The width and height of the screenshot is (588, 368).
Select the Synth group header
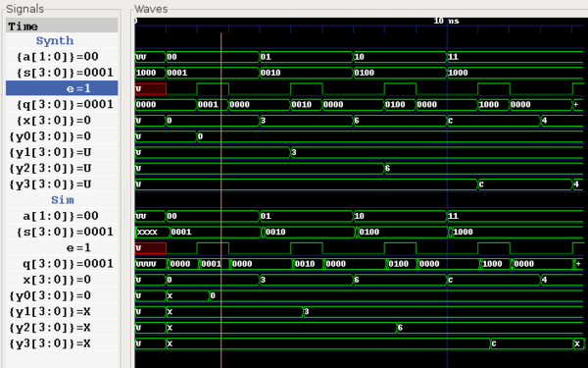point(55,40)
